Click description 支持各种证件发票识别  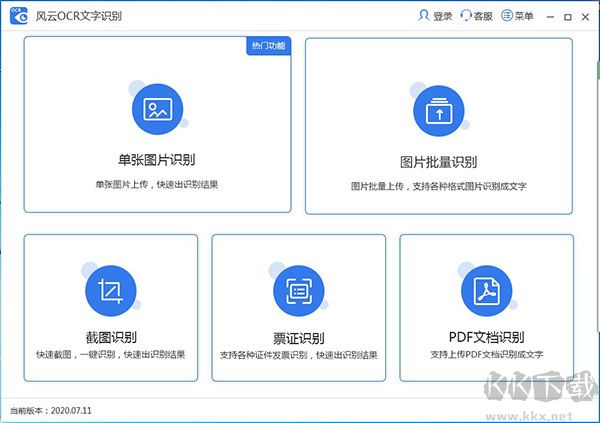coord(264,355)
